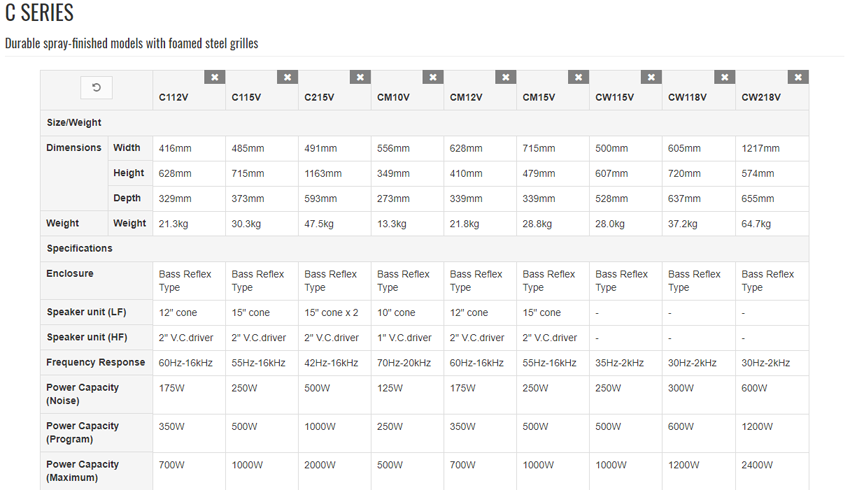Image resolution: width=850 pixels, height=490 pixels.
Task: Click the Enclosure row label
Action: pyautogui.click(x=70, y=274)
